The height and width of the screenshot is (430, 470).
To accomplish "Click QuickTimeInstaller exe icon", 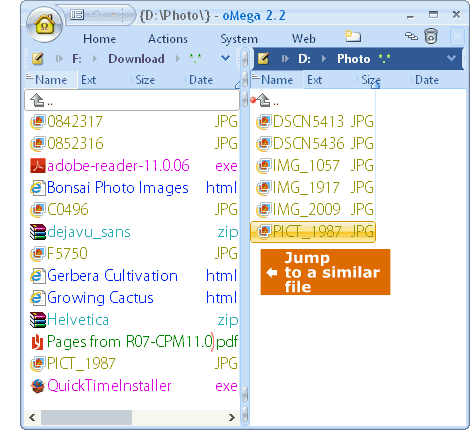I will coord(38,386).
